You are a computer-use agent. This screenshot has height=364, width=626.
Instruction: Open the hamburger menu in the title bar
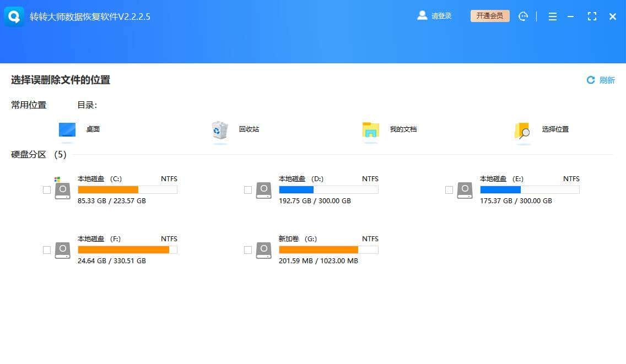pos(552,17)
